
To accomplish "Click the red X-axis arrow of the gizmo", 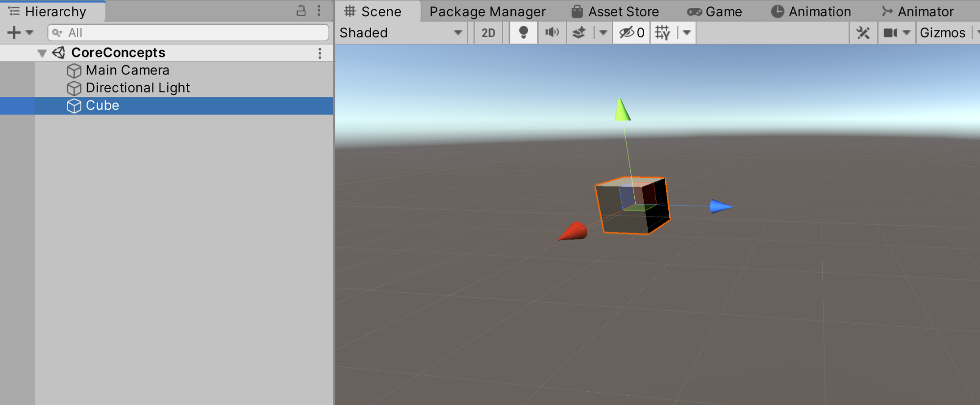I will (x=573, y=232).
